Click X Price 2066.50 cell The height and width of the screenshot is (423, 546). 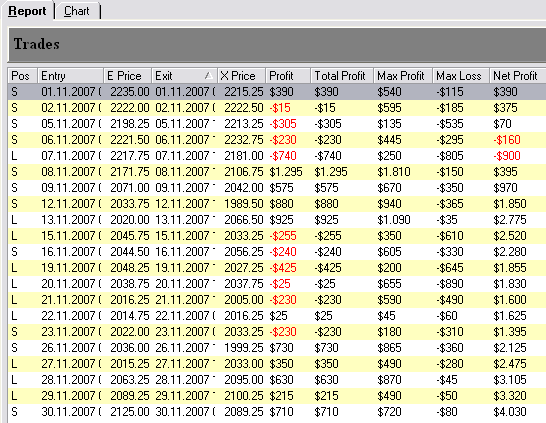[243, 220]
